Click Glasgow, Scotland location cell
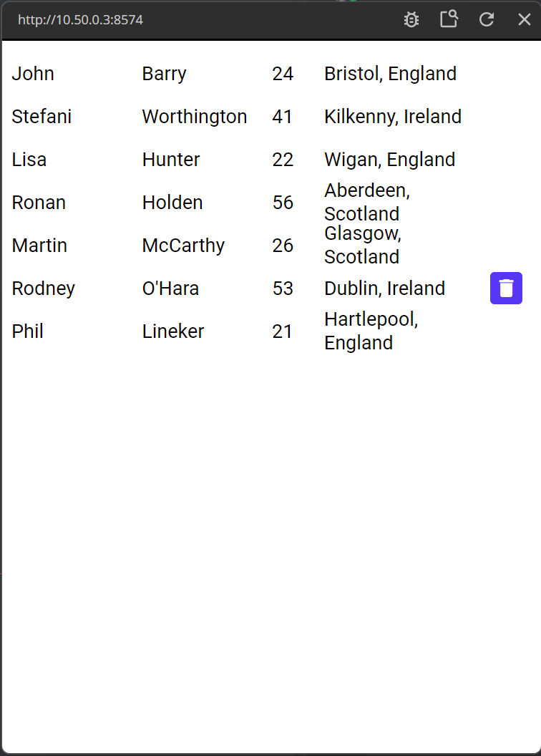Viewport: 541px width, 756px height. point(363,245)
